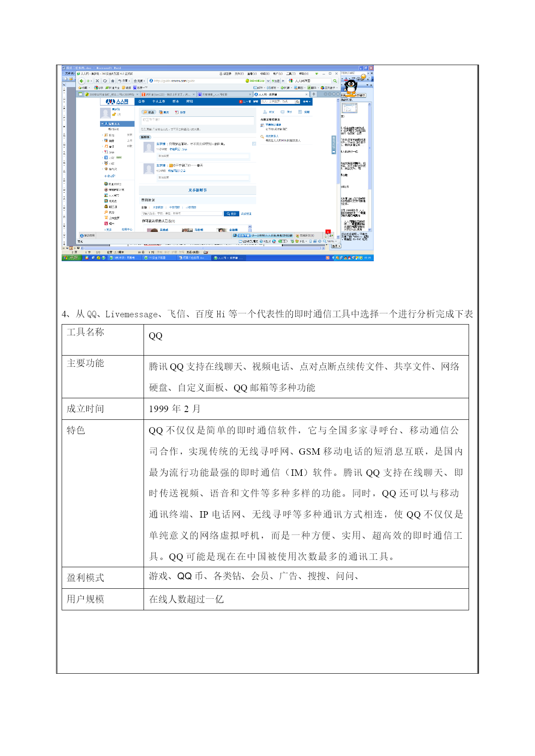Open the 人人网 - 集梦继 taskbar item
The width and height of the screenshot is (535, 756).
228,258
